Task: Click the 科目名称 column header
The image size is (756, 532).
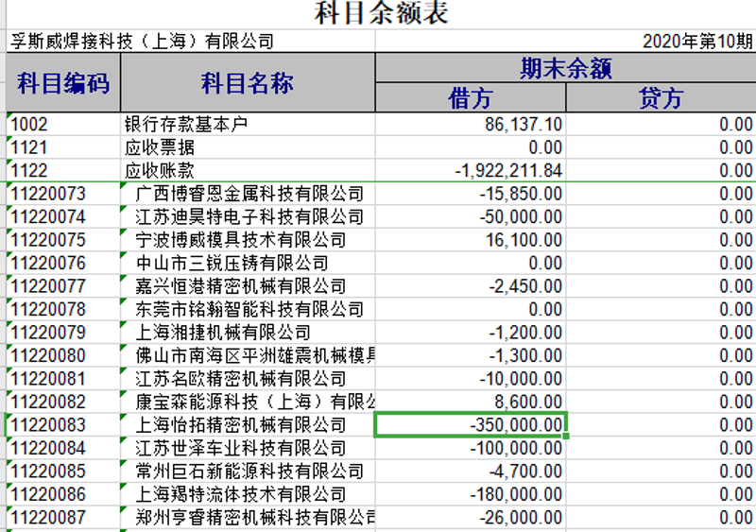Action: pos(248,83)
